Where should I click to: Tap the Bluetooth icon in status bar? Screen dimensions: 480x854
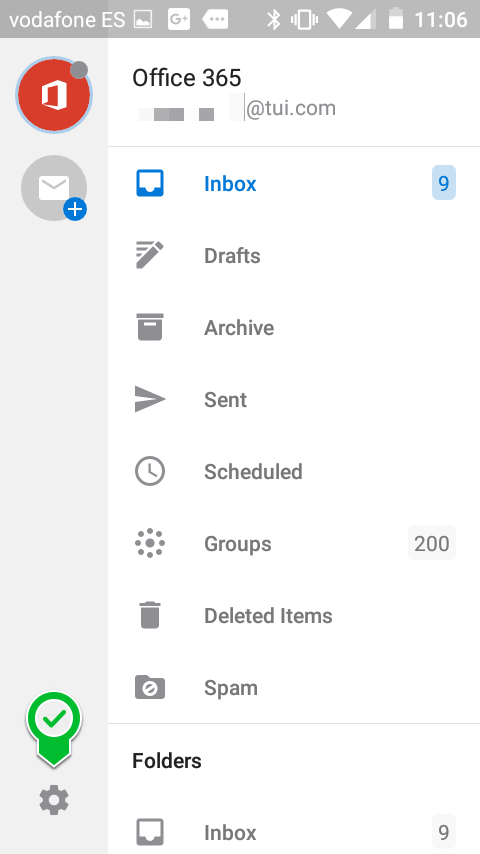pyautogui.click(x=273, y=20)
